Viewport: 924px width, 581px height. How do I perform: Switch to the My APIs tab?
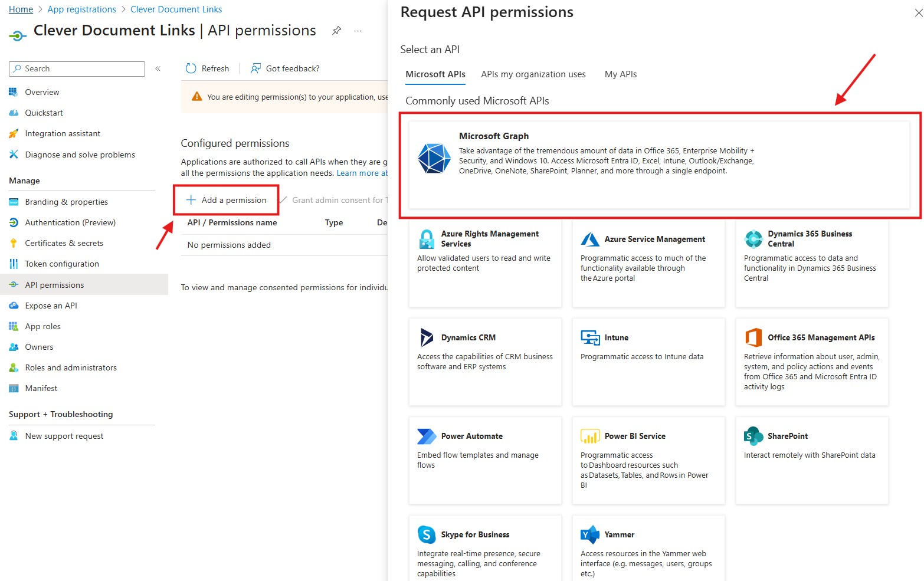621,74
